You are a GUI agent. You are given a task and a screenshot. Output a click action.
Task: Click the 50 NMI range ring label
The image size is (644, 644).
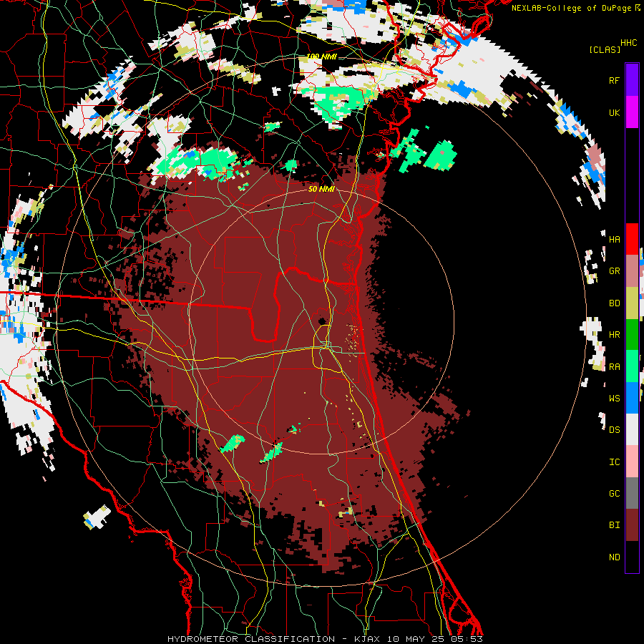tap(321, 189)
